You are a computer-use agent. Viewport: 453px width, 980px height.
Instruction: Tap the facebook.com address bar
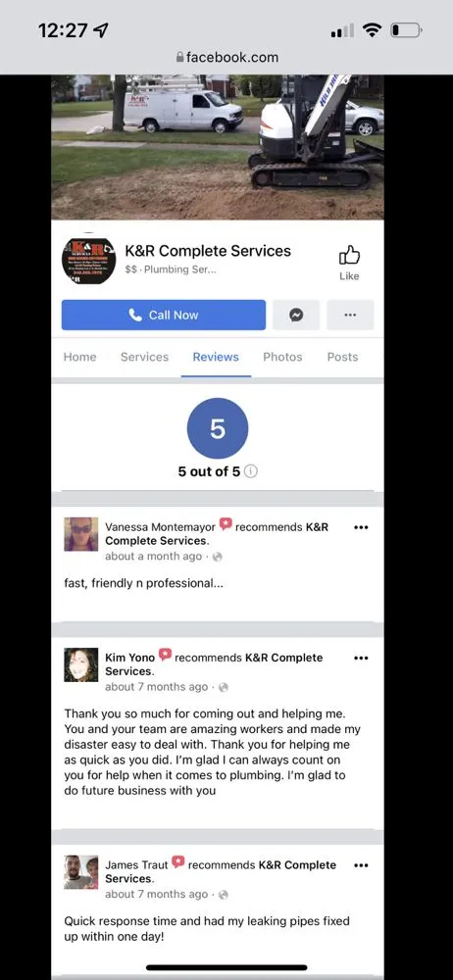tap(226, 57)
